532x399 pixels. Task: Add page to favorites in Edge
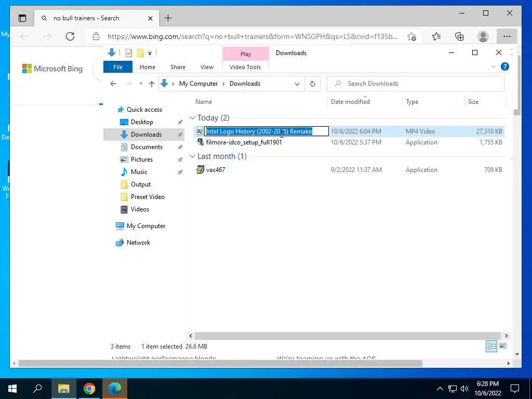411,37
